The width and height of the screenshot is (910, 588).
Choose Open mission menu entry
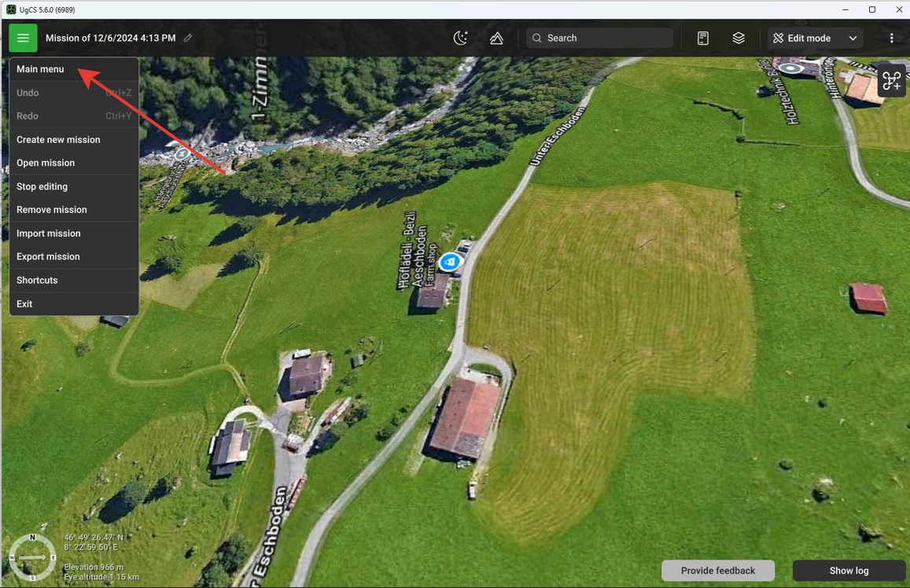click(74, 163)
